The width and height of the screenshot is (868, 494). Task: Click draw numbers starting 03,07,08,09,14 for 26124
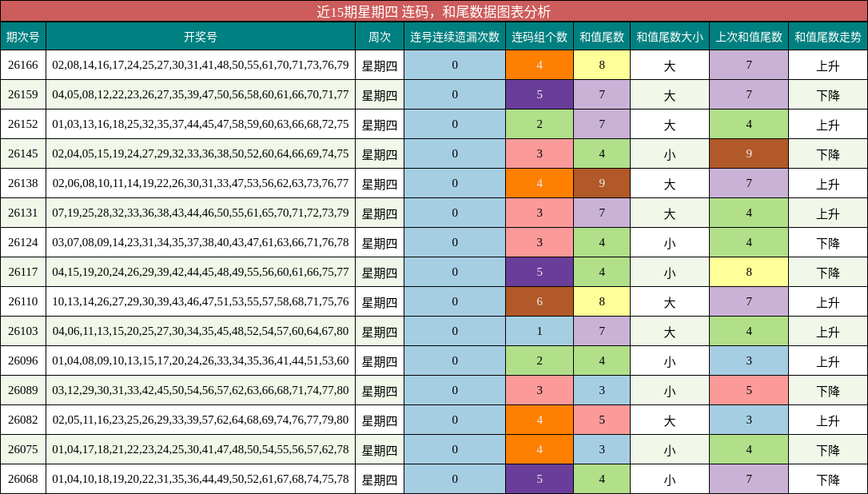click(201, 242)
